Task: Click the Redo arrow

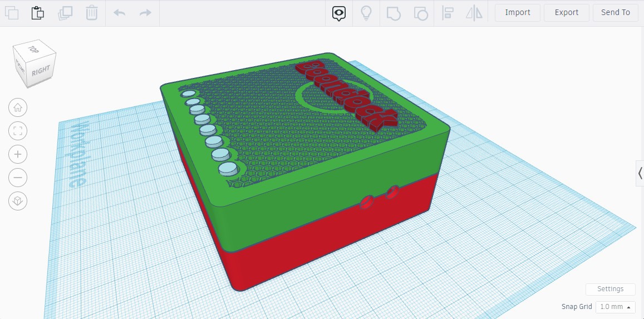Action: tap(145, 13)
